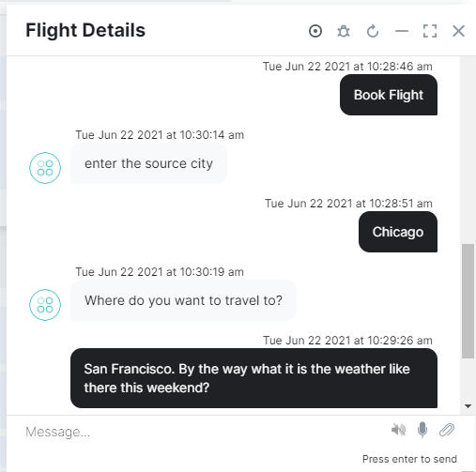The image size is (476, 472).
Task: Click into the Message input field
Action: (204, 432)
